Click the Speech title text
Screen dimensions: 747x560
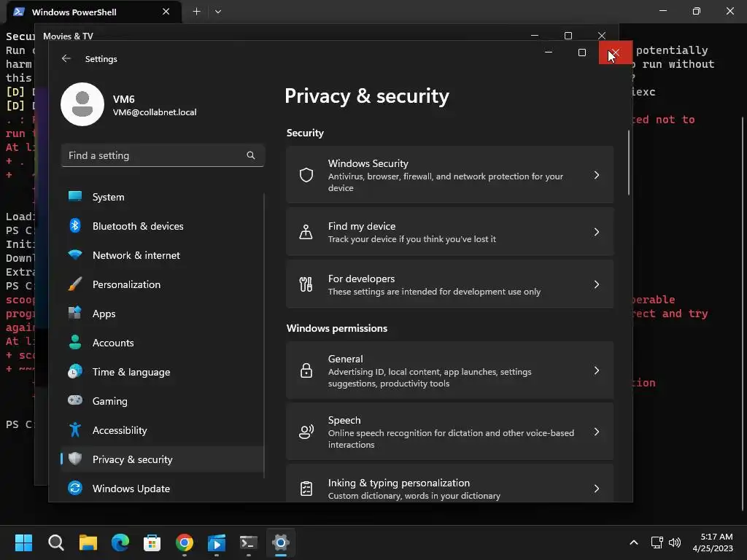tap(344, 420)
